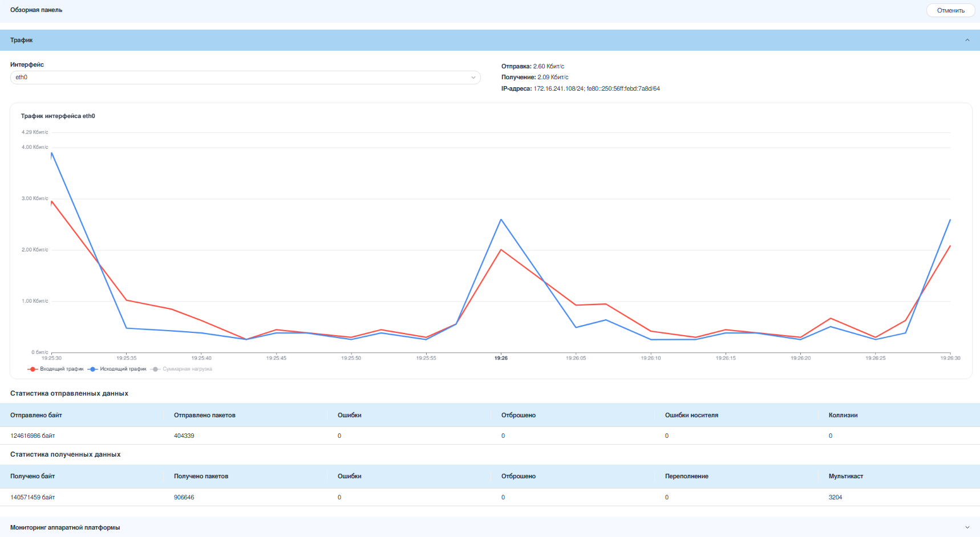This screenshot has width=980, height=537.
Task: Click blue line start point at 19:25:30
Action: [x=52, y=153]
